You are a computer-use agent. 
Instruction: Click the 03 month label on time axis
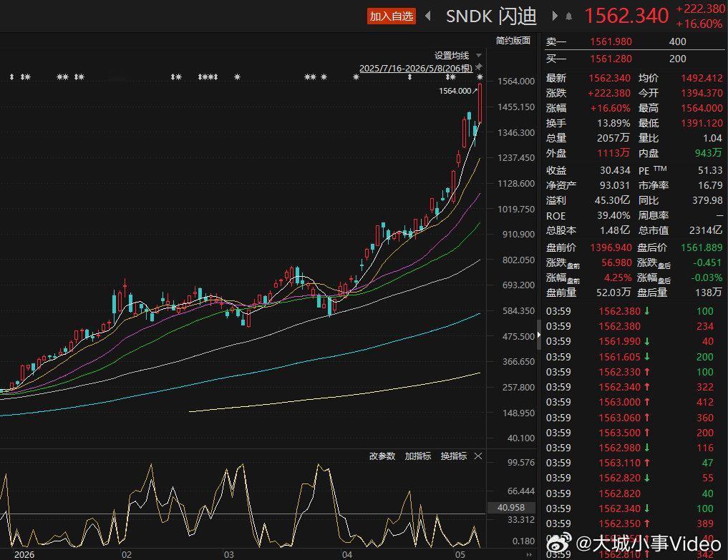(228, 554)
